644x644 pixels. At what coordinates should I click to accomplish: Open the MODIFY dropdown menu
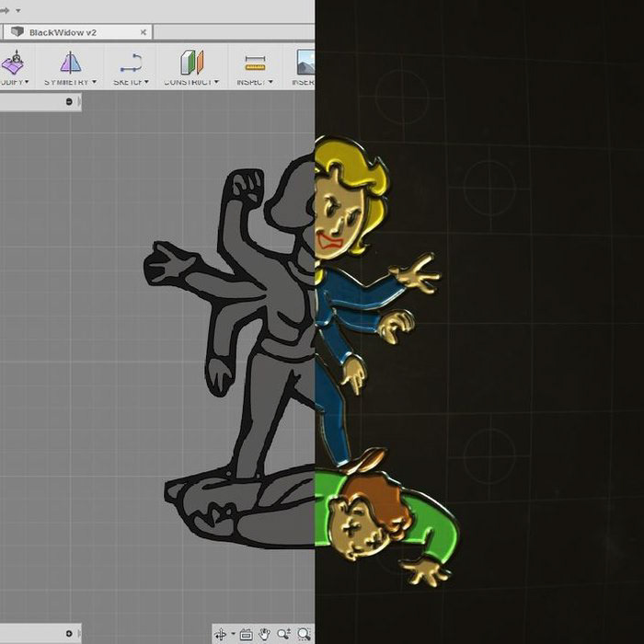click(15, 82)
